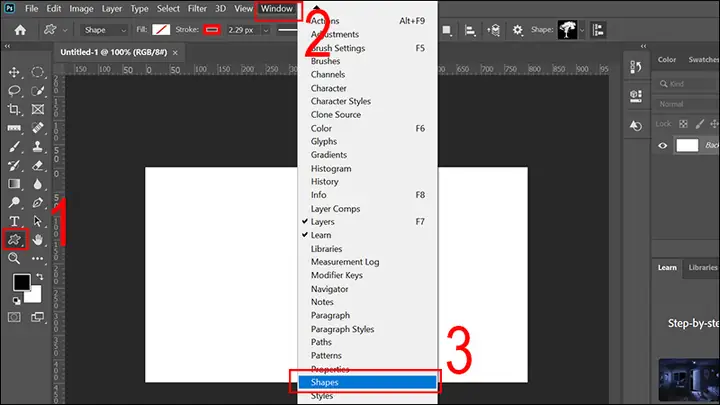
Task: Collapse the left toolbar double arrows
Action: click(x=7, y=46)
